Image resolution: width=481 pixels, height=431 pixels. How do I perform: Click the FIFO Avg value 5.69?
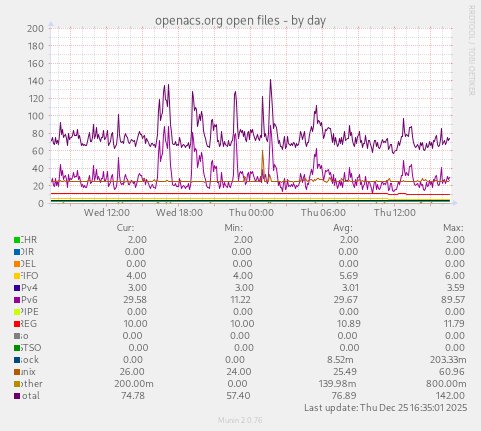coord(348,276)
